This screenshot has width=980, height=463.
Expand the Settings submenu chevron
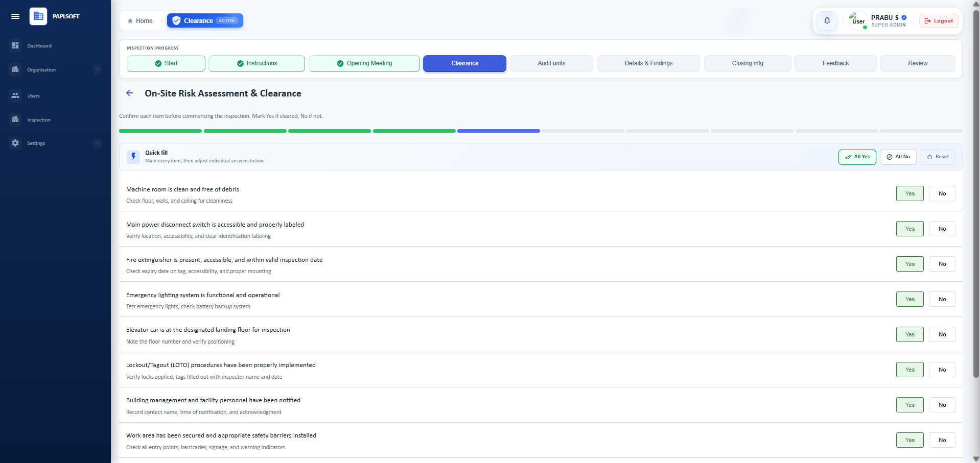coord(98,143)
